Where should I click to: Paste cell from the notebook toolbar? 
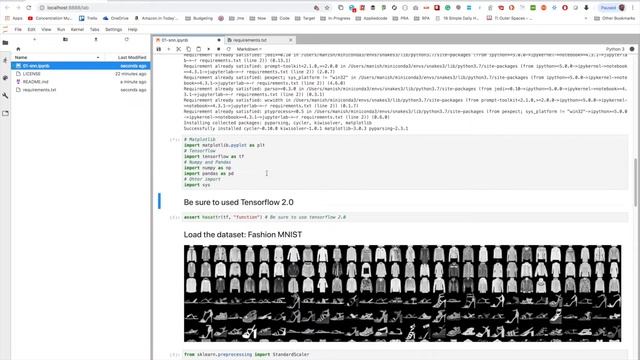point(198,49)
